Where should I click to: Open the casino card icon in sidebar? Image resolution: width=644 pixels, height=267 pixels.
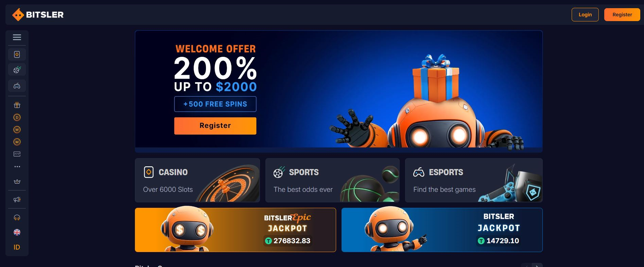[x=17, y=54]
